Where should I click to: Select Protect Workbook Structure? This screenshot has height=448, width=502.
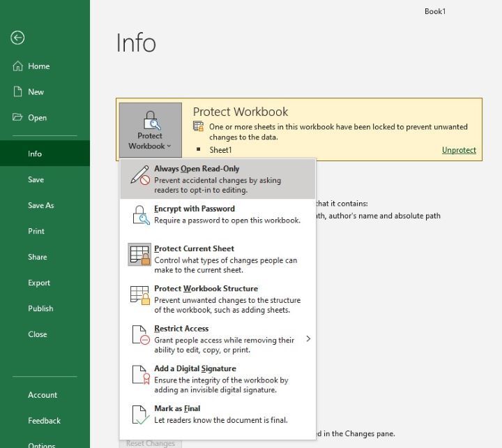[218, 299]
